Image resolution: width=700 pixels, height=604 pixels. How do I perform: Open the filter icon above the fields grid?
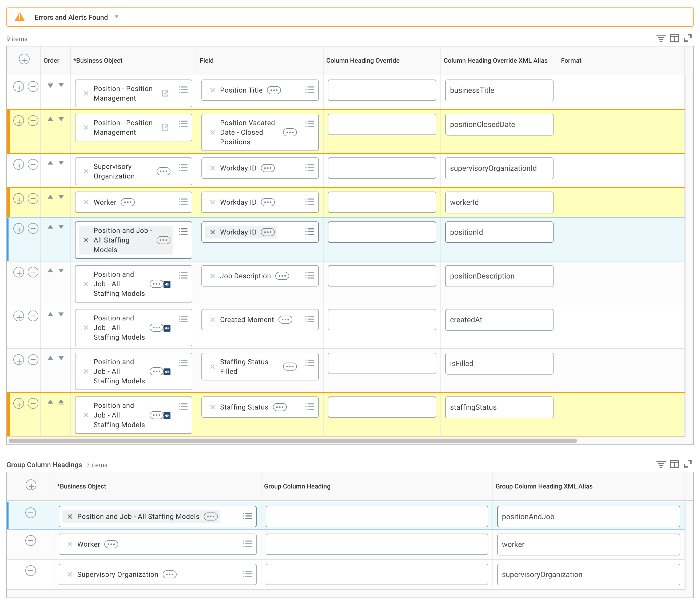(661, 38)
